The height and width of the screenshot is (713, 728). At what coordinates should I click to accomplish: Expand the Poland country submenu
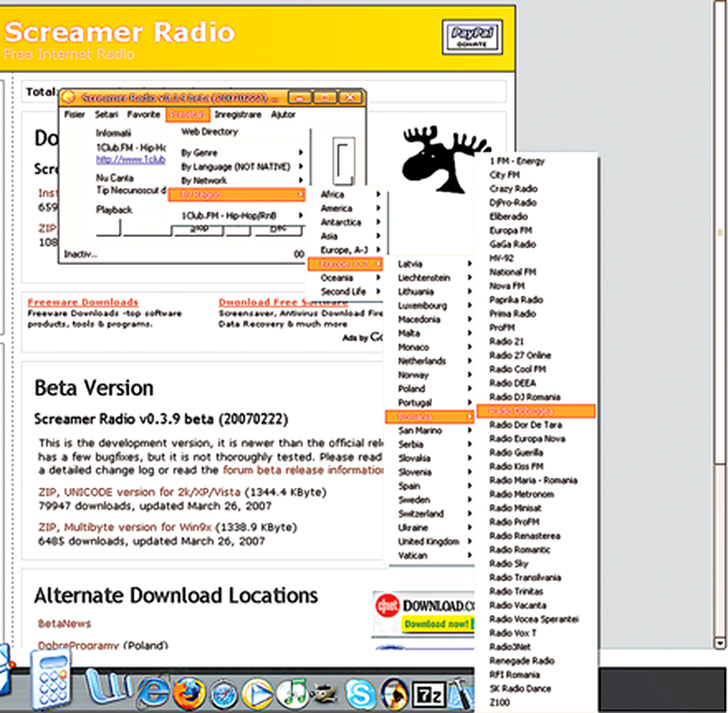tap(430, 389)
